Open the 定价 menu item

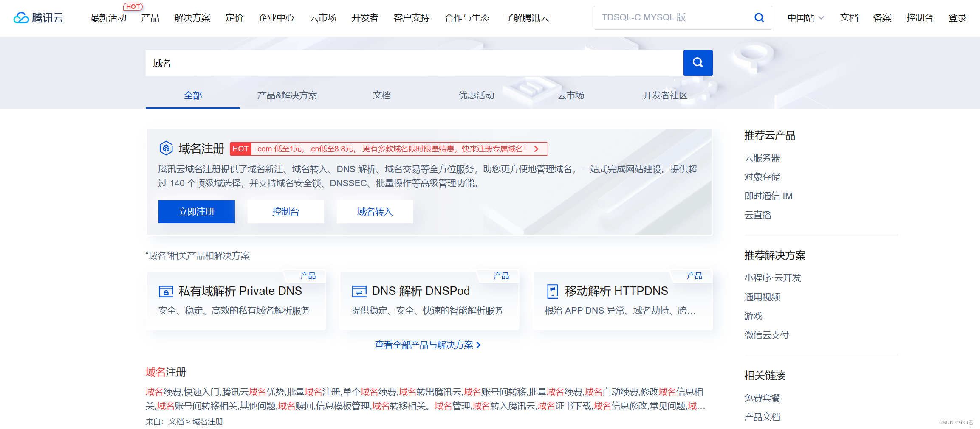[234, 18]
